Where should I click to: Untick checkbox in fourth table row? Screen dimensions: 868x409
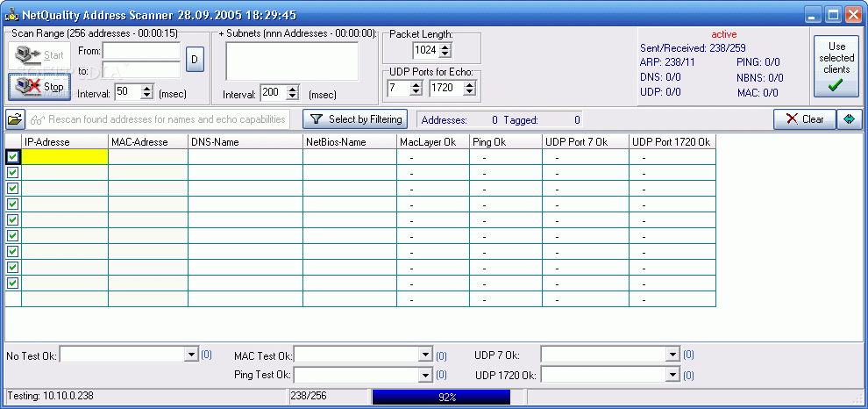pos(13,204)
